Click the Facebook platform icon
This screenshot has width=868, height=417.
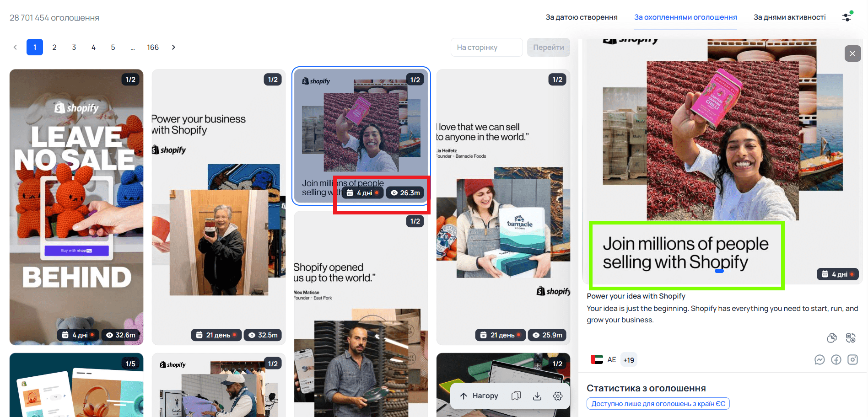[x=836, y=360]
